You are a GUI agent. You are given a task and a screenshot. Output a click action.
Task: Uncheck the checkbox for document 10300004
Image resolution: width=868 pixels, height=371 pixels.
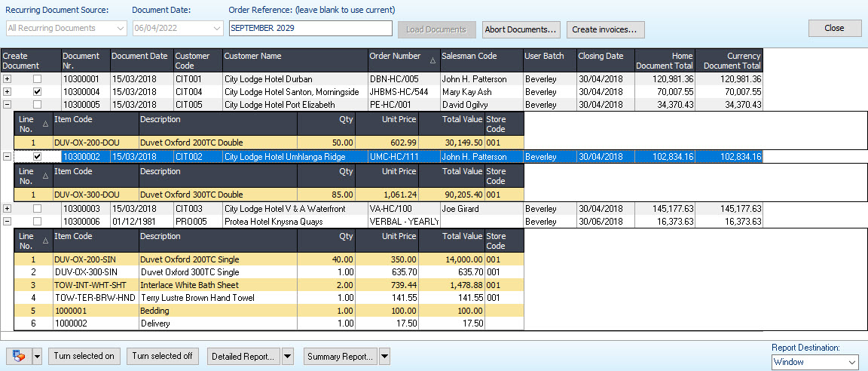[37, 92]
